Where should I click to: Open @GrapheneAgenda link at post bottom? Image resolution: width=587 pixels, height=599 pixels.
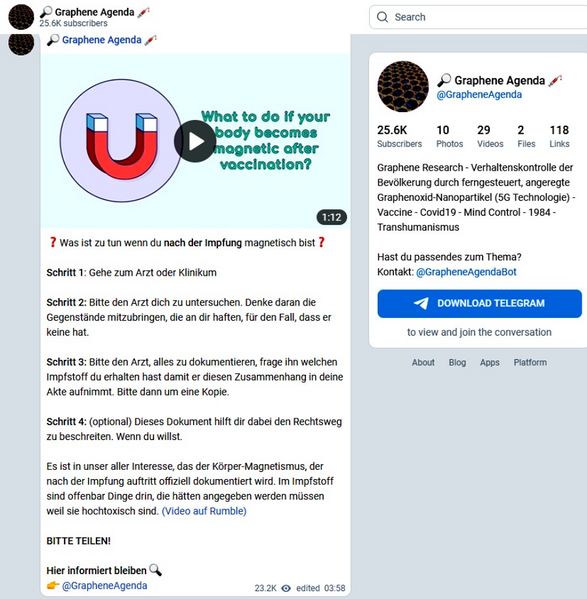[x=104, y=585]
